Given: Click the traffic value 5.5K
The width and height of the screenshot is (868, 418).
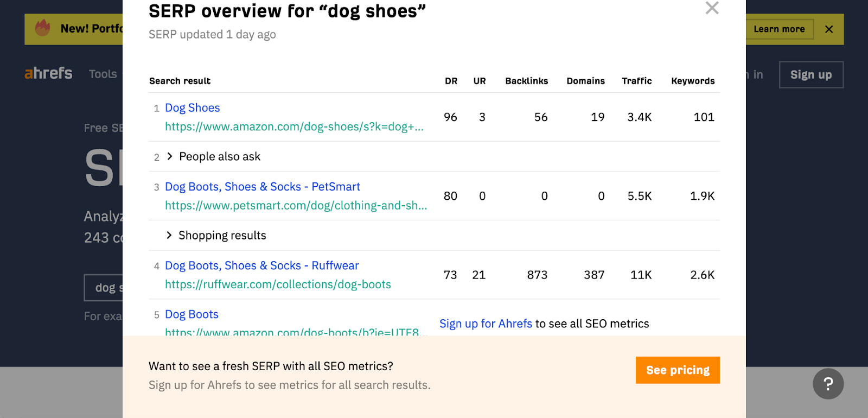Looking at the screenshot, I should click(640, 196).
